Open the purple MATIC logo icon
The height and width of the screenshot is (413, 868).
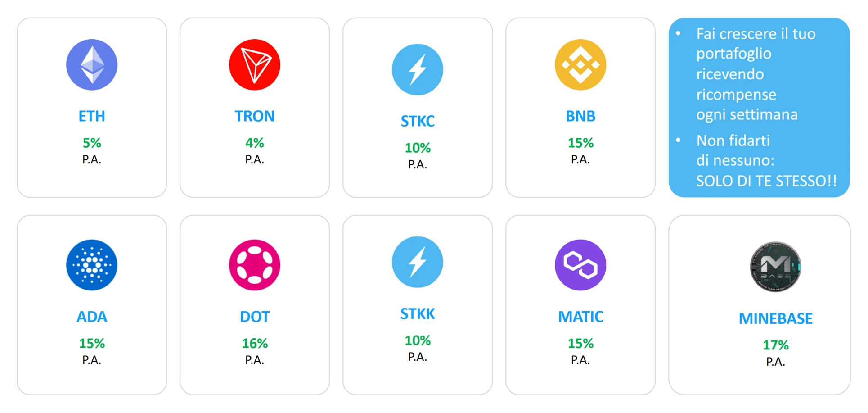[x=580, y=265]
